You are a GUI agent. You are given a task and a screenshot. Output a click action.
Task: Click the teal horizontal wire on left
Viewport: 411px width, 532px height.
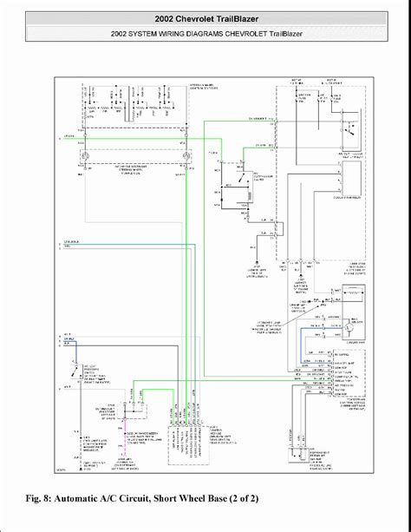pyautogui.click(x=129, y=244)
